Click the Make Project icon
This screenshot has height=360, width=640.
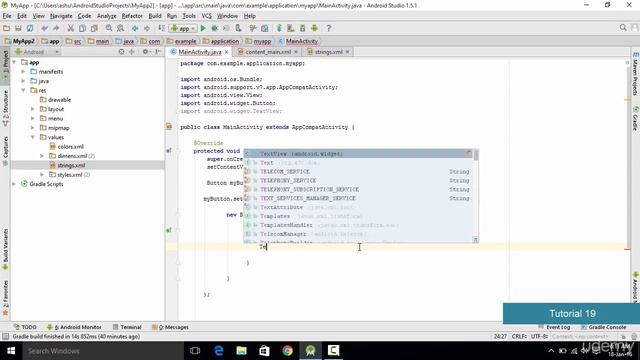[x=162, y=28]
